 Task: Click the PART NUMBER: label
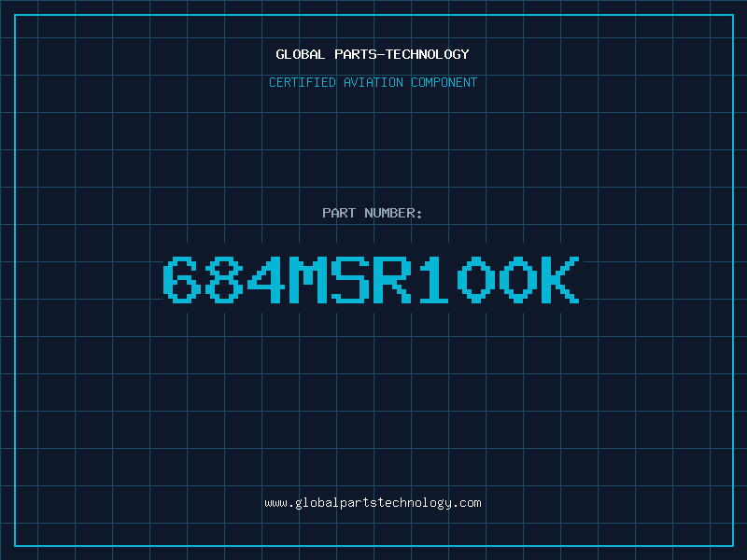tap(373, 213)
